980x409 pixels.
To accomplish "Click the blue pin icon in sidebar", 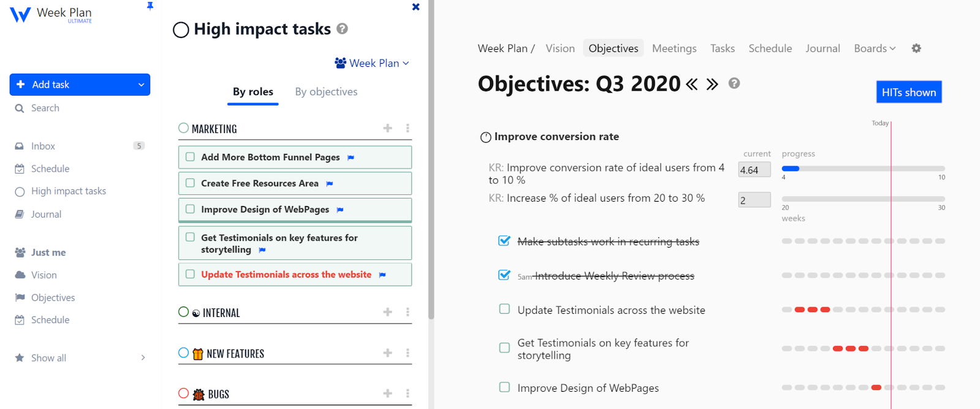I will (150, 6).
